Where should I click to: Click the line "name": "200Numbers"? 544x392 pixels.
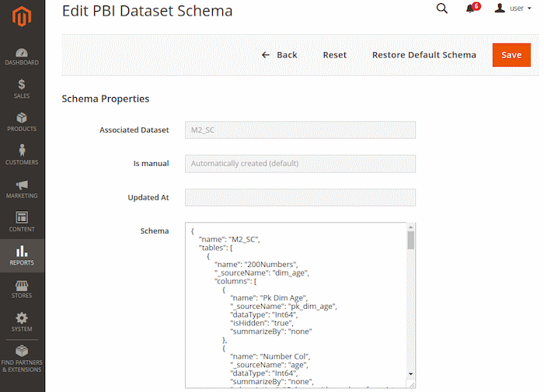[x=256, y=265]
